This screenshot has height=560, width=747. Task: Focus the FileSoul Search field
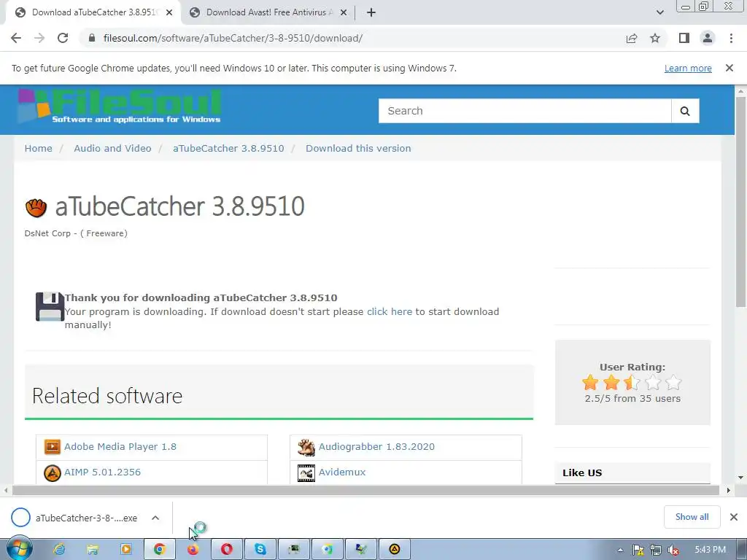point(525,111)
